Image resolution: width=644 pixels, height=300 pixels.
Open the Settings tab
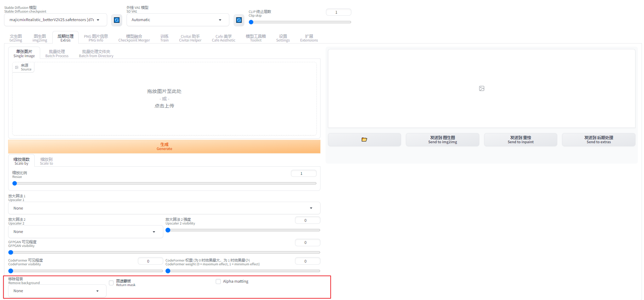point(283,38)
